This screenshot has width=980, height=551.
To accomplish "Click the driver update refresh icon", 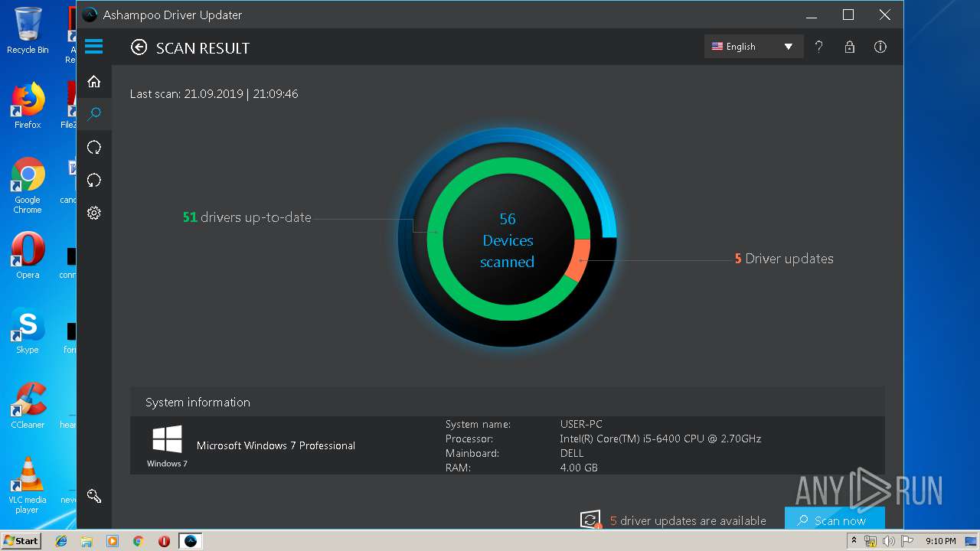I will click(x=590, y=520).
